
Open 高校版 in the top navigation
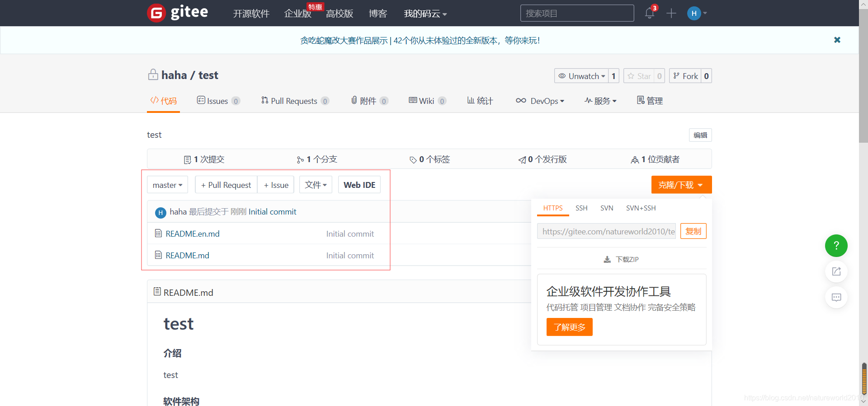tap(340, 14)
